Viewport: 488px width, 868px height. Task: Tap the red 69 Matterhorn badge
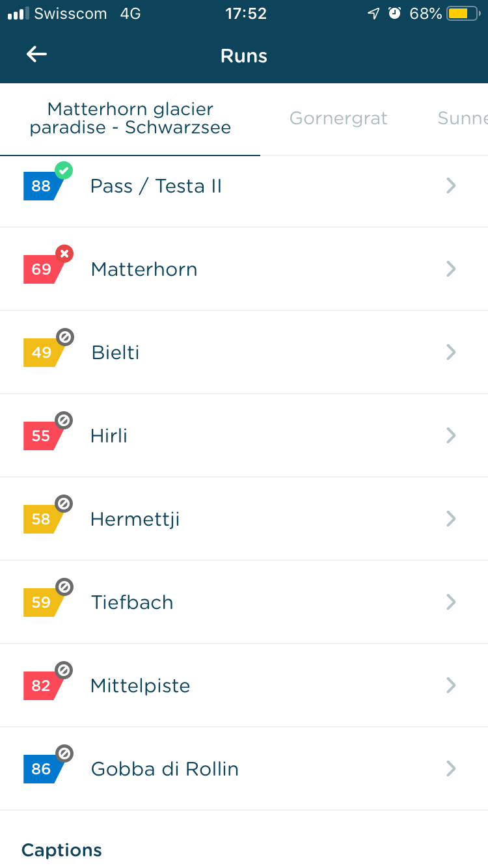(43, 269)
